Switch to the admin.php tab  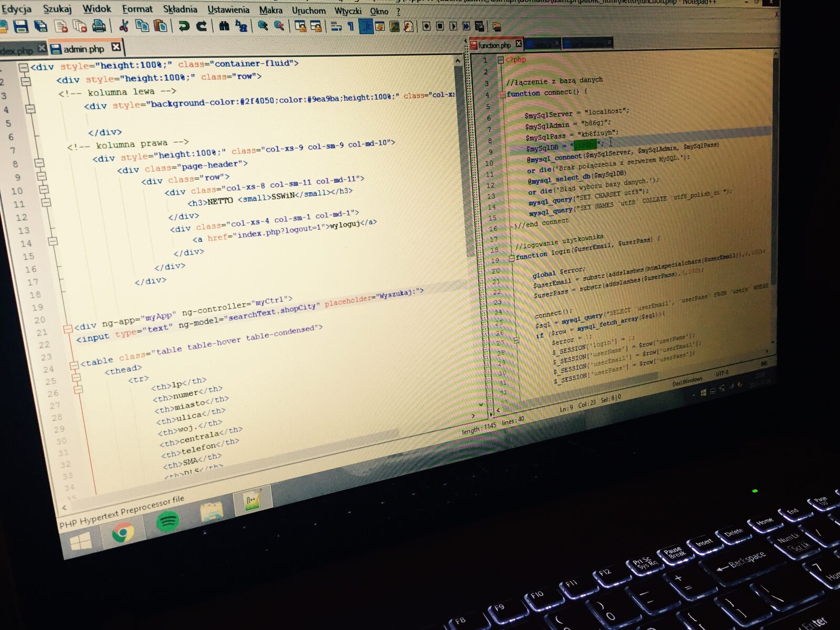coord(84,49)
